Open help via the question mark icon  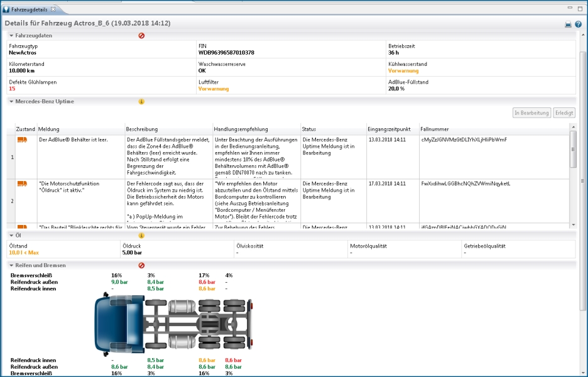click(578, 24)
